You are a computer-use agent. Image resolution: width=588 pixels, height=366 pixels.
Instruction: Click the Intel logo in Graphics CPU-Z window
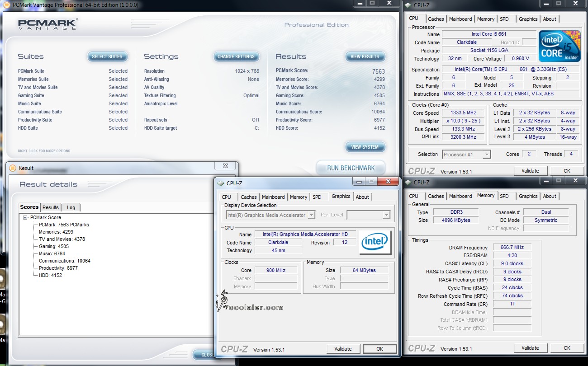tap(375, 243)
